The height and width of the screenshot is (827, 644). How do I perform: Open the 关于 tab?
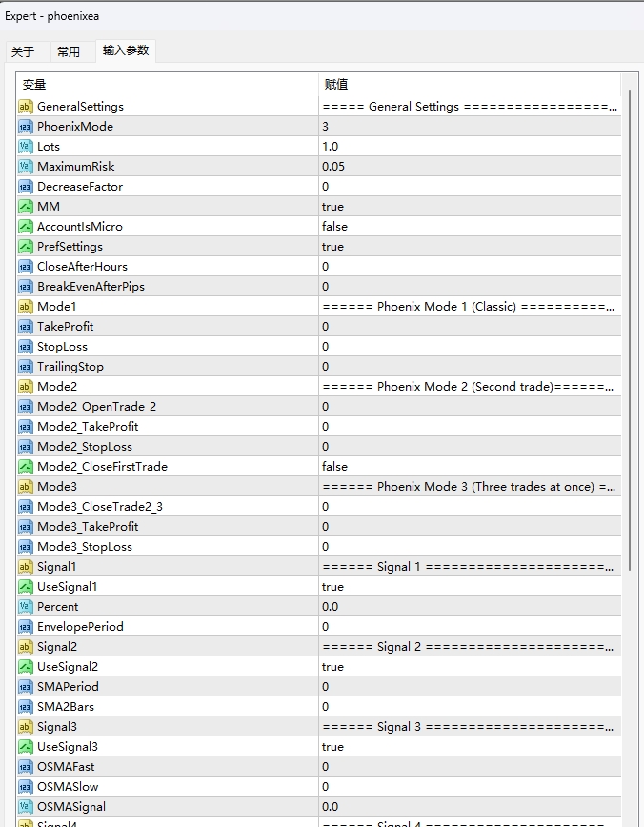point(23,51)
